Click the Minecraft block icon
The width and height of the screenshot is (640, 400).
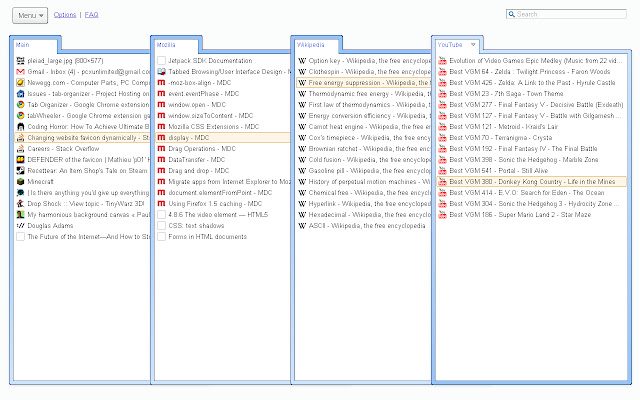coord(20,182)
